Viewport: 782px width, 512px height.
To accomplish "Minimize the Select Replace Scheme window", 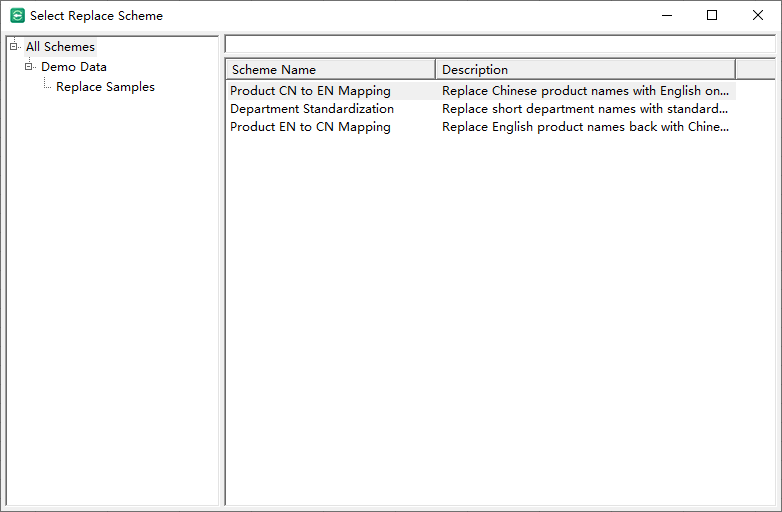I will 667,15.
